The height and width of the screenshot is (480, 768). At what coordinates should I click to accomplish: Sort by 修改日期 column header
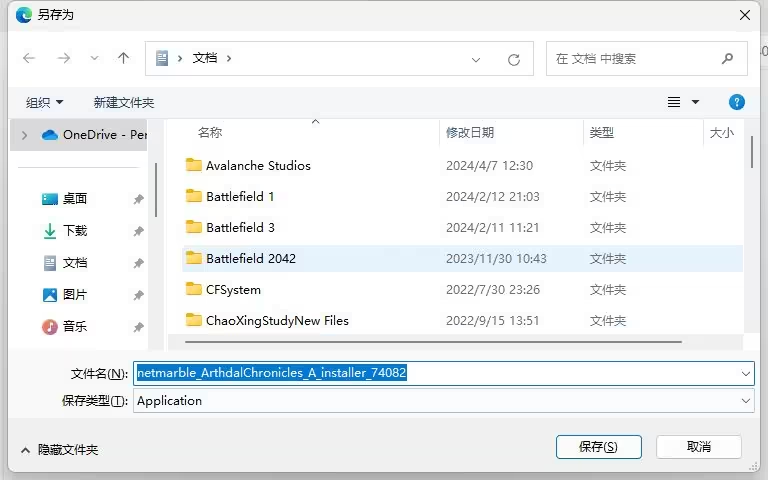[469, 133]
